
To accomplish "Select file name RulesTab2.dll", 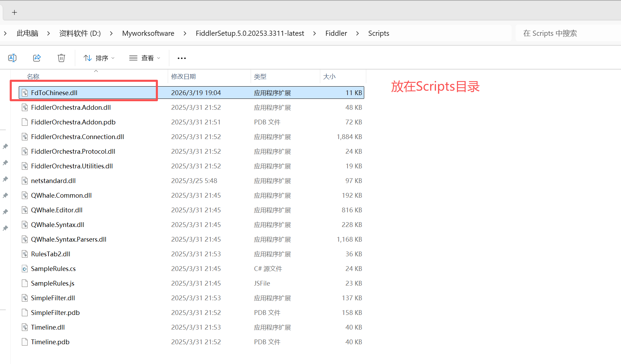I will 50,254.
